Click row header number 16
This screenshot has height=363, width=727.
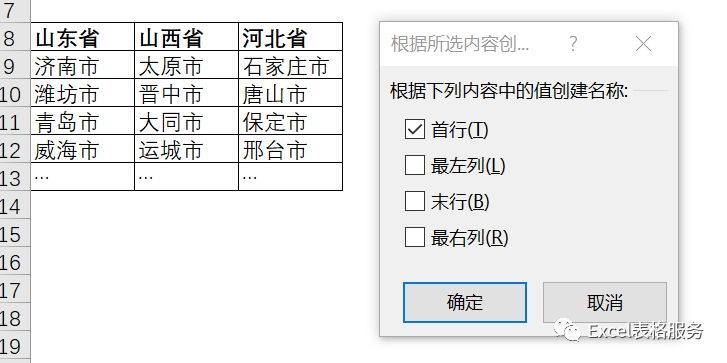coord(15,261)
